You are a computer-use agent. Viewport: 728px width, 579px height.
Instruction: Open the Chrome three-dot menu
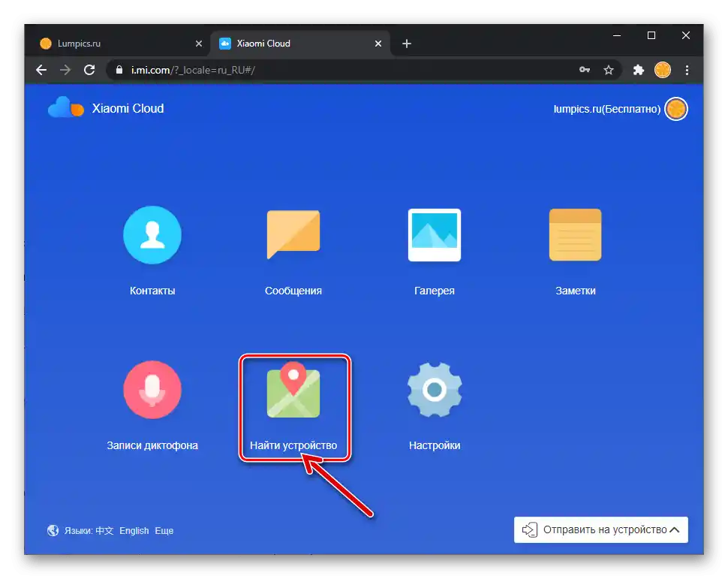point(687,70)
